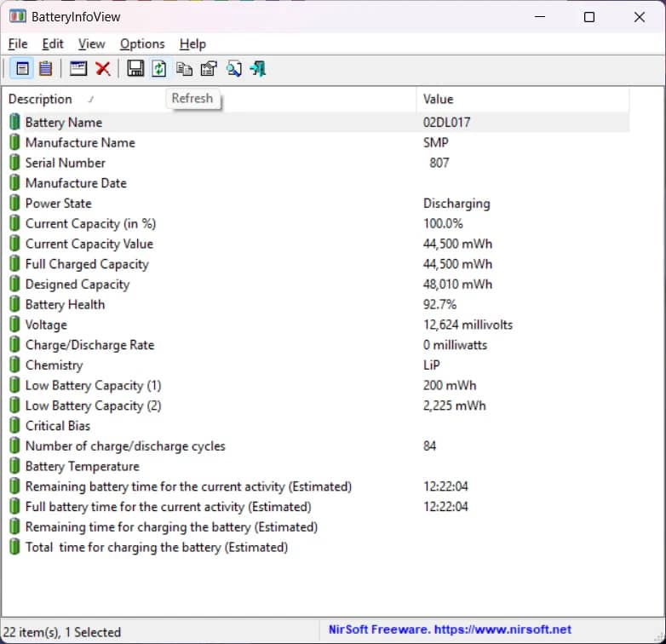Click the red X delete icon
Viewport: 666px width, 644px height.
103,68
